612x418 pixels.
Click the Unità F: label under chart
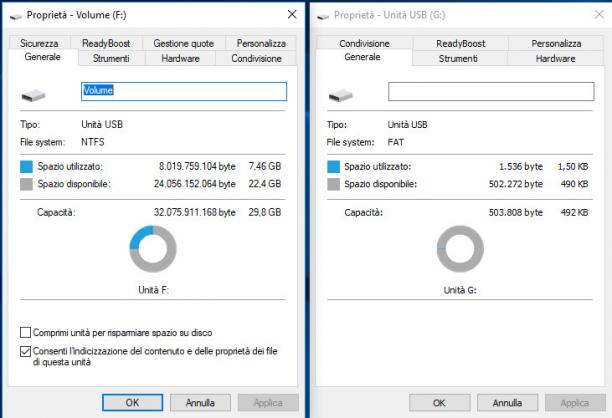click(x=153, y=290)
